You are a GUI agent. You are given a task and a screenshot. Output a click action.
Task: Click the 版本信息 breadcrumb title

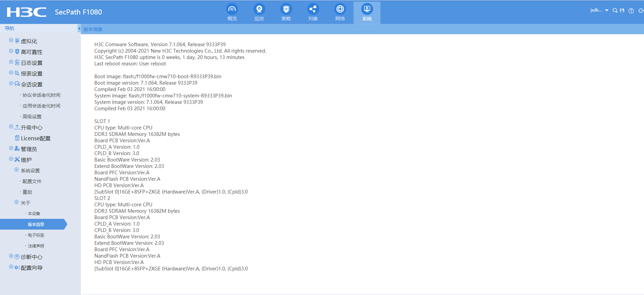pyautogui.click(x=93, y=29)
